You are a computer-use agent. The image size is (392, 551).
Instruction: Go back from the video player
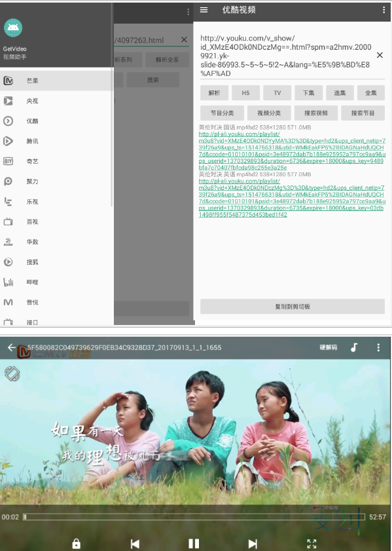11,347
